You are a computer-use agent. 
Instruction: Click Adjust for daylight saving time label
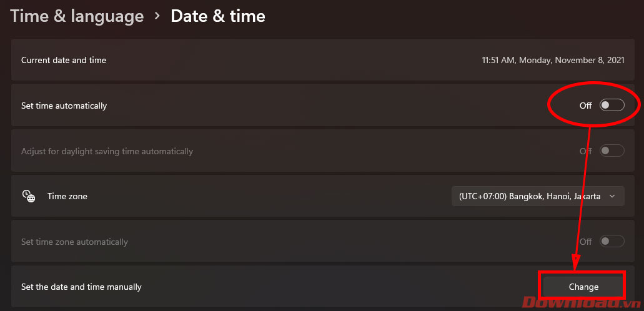(x=107, y=152)
